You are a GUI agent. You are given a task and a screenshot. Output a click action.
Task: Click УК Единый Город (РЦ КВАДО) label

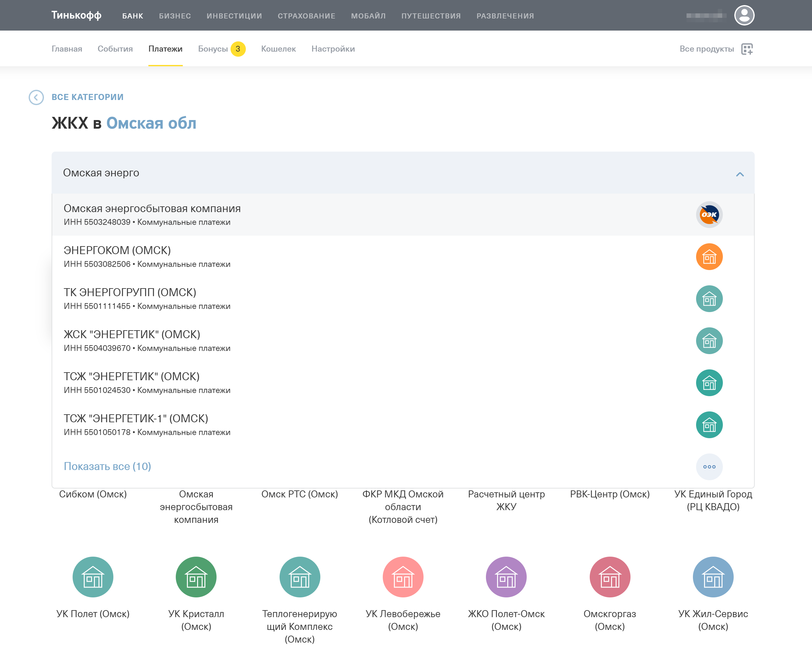713,500
